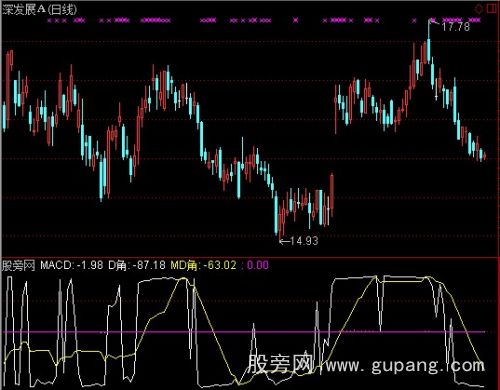
Task: Select the MACD: -1.98 value
Action: (72, 265)
